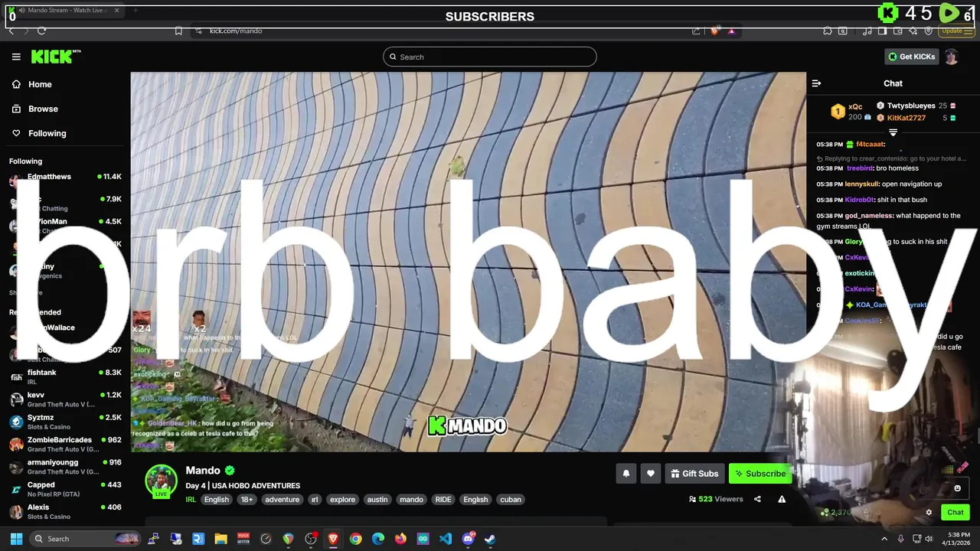Select the austin tag
Viewport: 980px width, 551px height.
pos(377,500)
